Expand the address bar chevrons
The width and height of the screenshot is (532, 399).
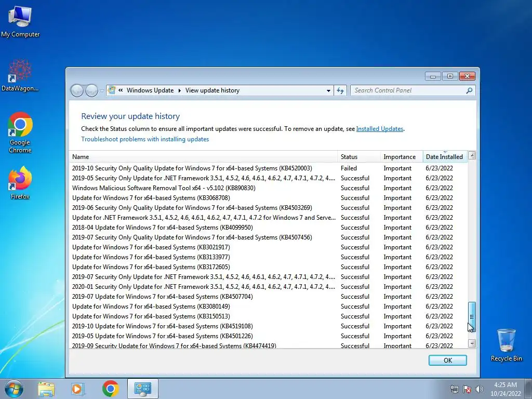(121, 90)
